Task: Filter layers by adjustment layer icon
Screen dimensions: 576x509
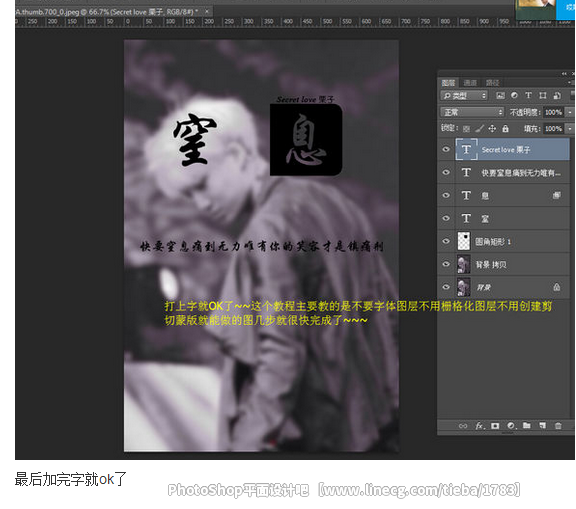Action: click(514, 95)
